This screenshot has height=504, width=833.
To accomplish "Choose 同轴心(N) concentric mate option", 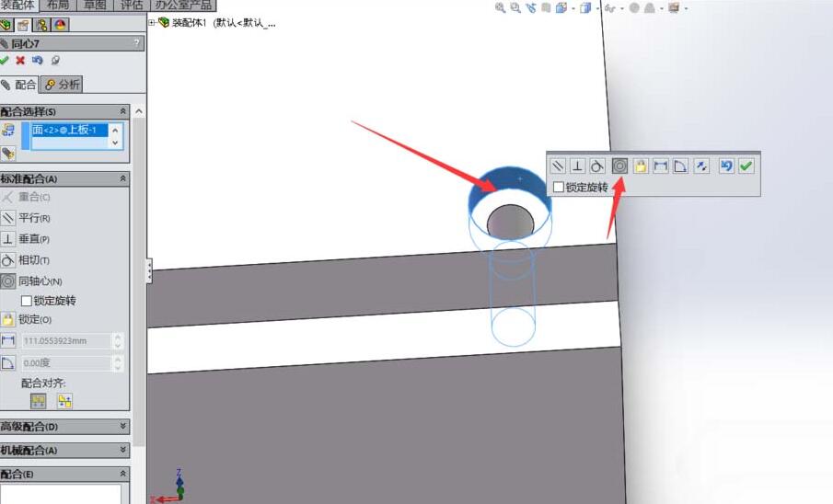I will (40, 281).
